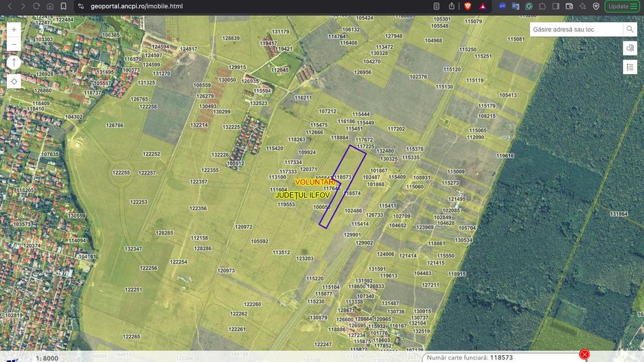
Task: Find my location with the crosshair button
Action: click(x=14, y=81)
